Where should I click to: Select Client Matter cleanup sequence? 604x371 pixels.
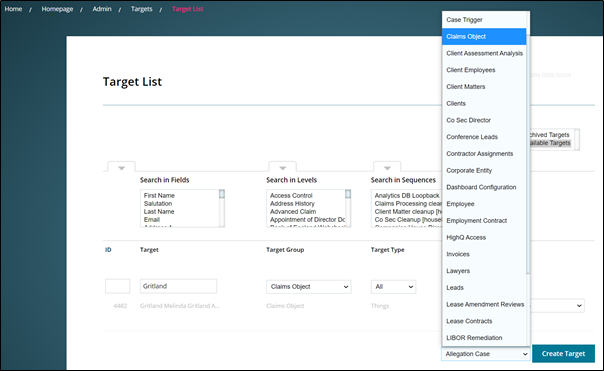click(x=408, y=212)
